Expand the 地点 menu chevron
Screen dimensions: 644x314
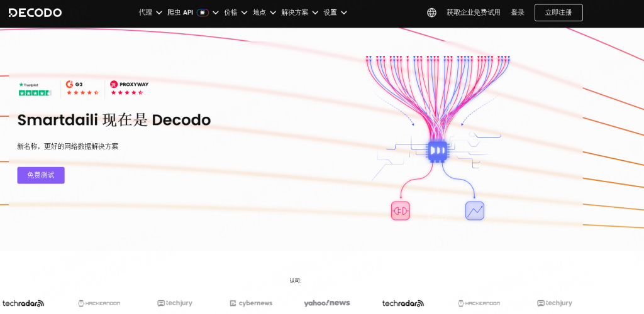[x=273, y=13]
